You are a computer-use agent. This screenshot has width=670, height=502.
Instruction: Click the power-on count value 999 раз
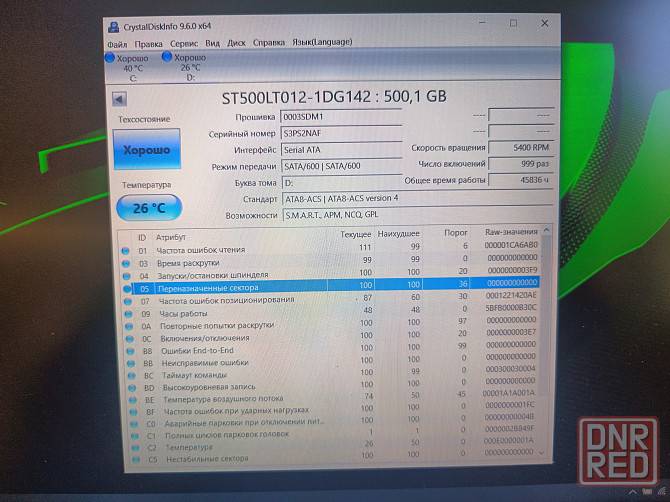click(521, 164)
